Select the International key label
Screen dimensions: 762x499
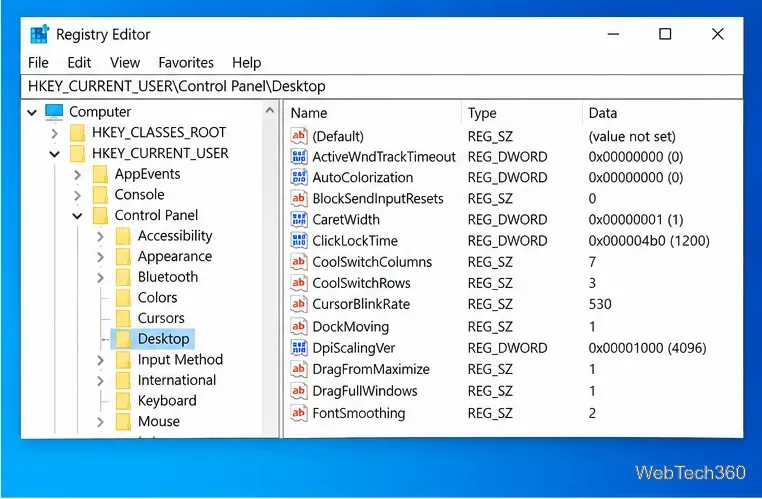[x=177, y=380]
